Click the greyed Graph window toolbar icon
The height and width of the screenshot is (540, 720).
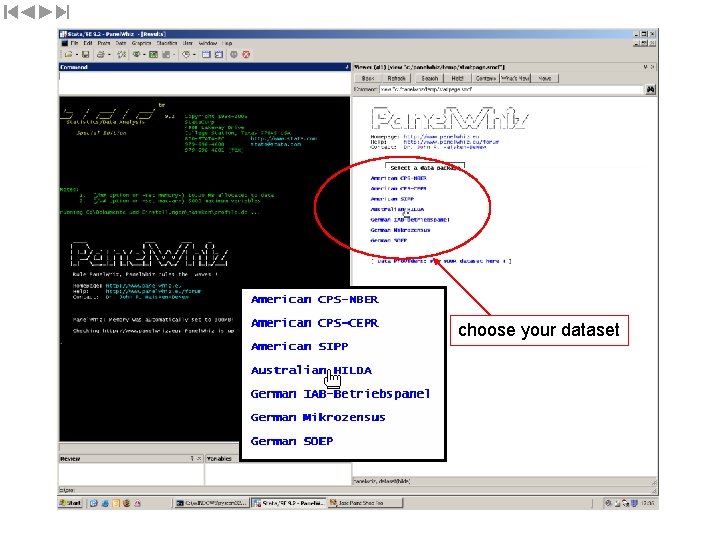(x=166, y=55)
